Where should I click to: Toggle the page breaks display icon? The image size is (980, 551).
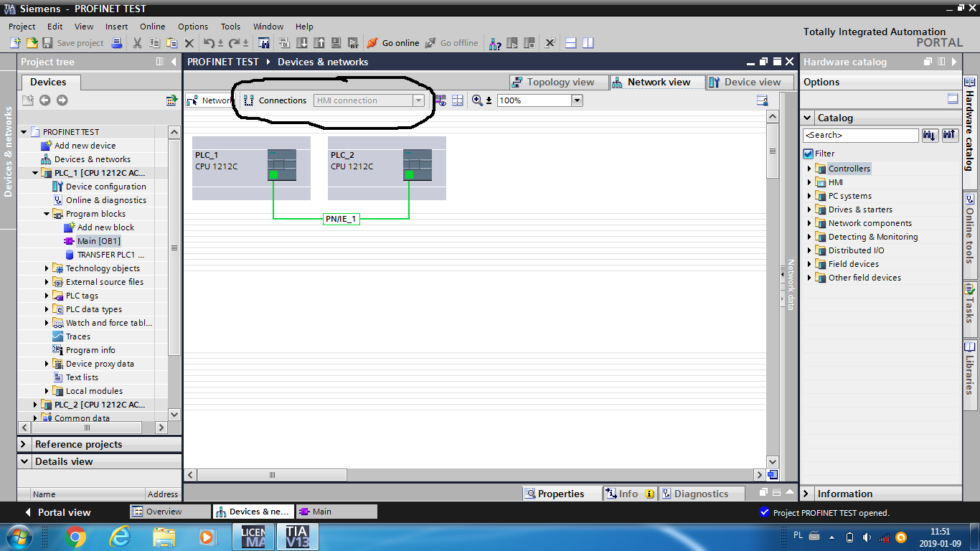[x=458, y=100]
